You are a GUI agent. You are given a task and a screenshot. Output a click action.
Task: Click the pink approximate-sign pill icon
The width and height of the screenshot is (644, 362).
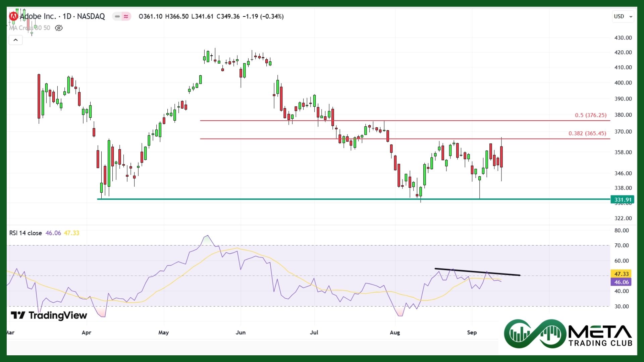tap(126, 16)
